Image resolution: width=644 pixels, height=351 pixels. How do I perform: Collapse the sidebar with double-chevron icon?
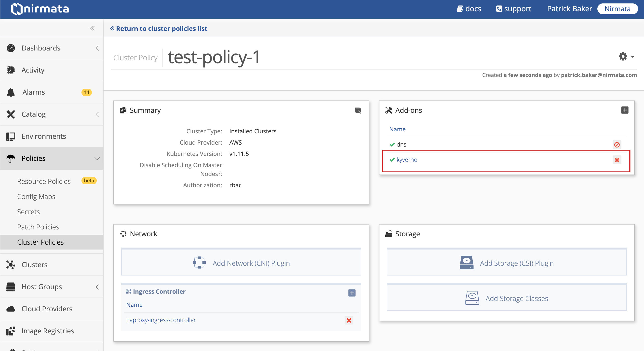click(93, 28)
